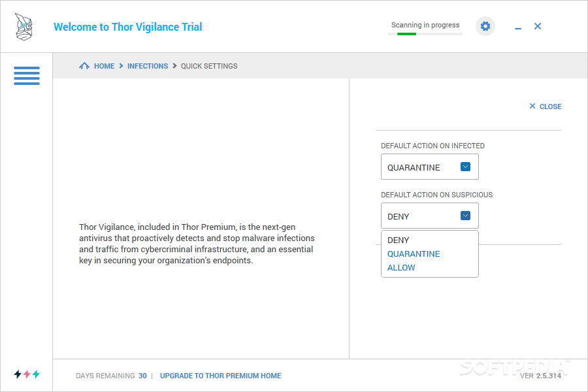Click the Thor warrior logo

pyautogui.click(x=24, y=27)
